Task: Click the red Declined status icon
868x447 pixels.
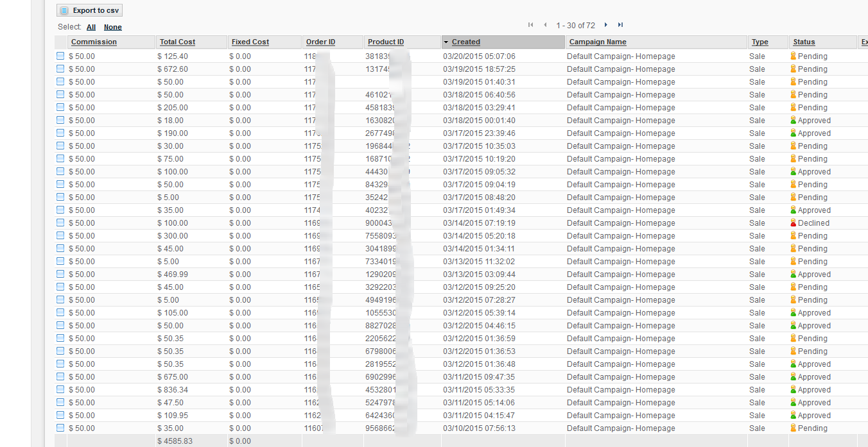Action: tap(793, 223)
